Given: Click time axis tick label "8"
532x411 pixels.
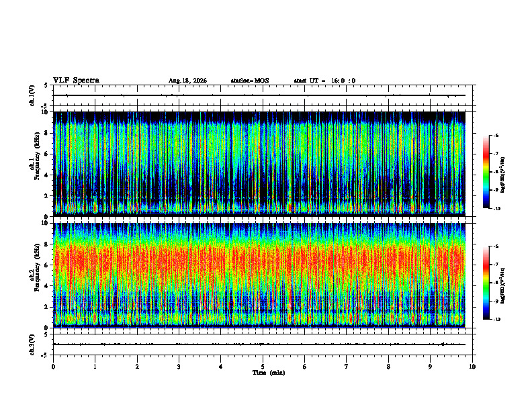Looking at the screenshot, I should [x=388, y=367].
